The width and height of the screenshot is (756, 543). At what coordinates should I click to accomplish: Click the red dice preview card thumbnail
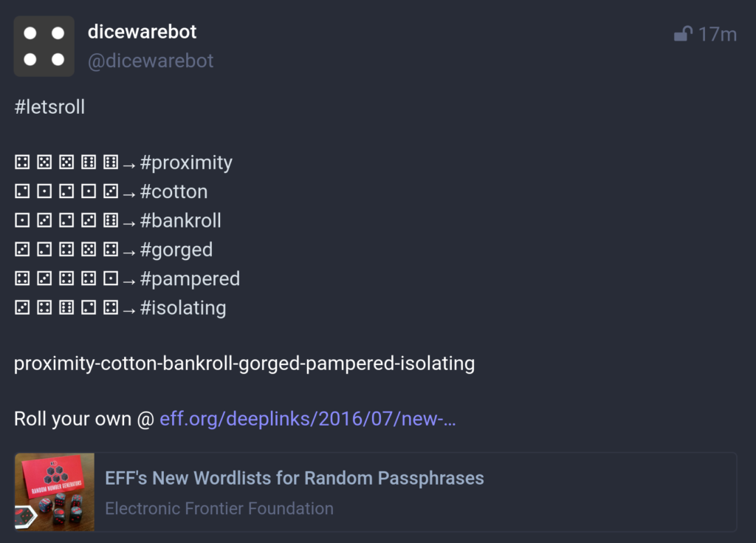coord(55,492)
